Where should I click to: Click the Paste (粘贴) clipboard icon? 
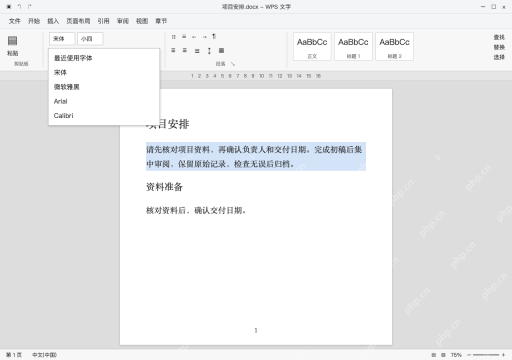coord(12,41)
